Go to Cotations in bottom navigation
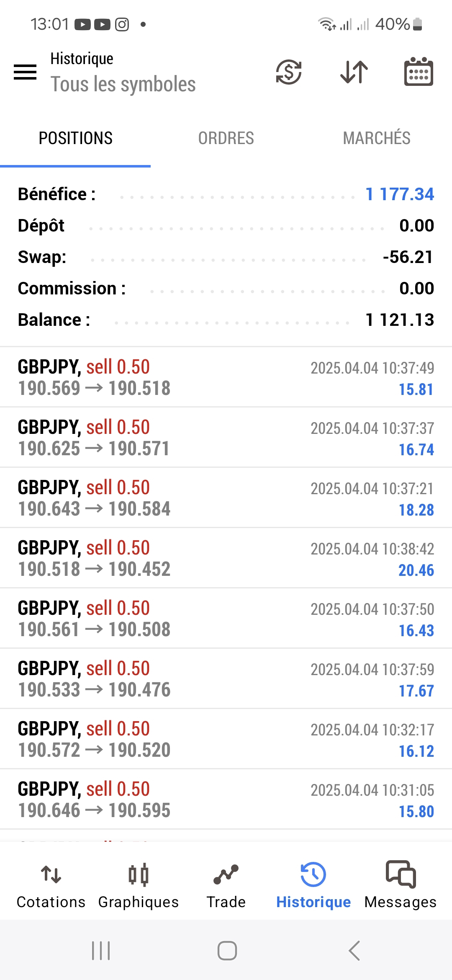 click(51, 885)
